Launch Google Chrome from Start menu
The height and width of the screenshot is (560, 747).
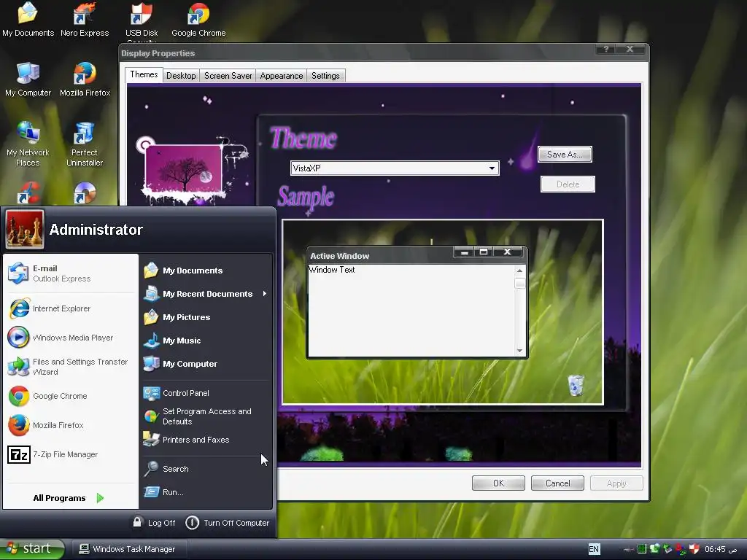[71, 396]
